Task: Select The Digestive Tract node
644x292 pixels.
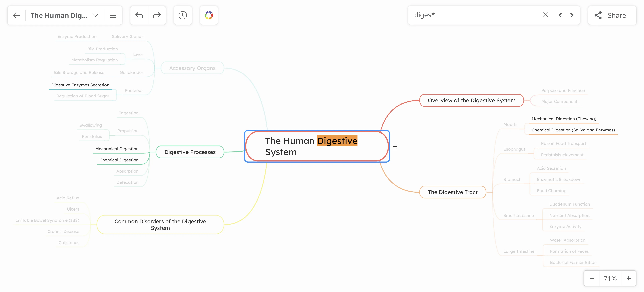Action: point(452,192)
